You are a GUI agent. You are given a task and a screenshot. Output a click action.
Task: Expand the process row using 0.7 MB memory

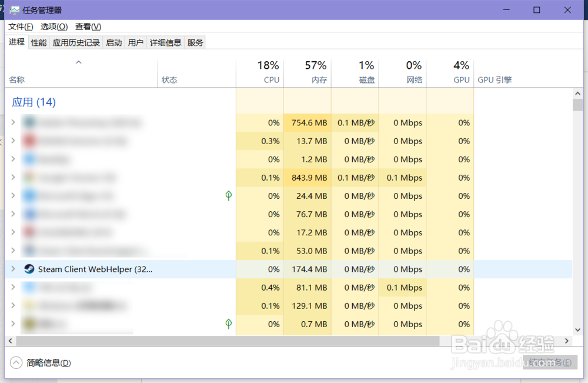point(13,324)
